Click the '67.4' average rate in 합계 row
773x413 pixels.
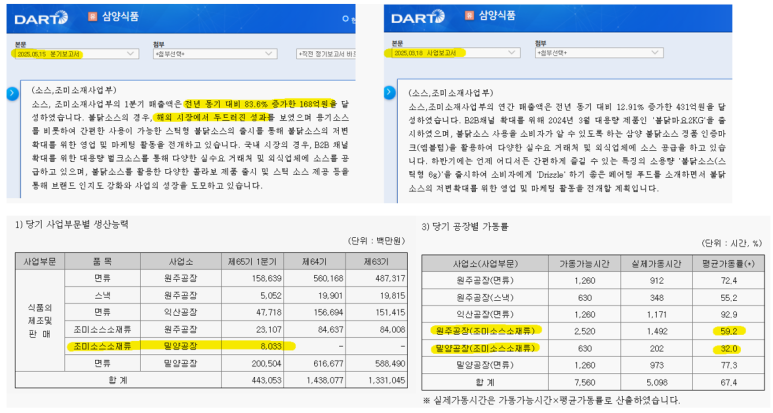(x=729, y=382)
